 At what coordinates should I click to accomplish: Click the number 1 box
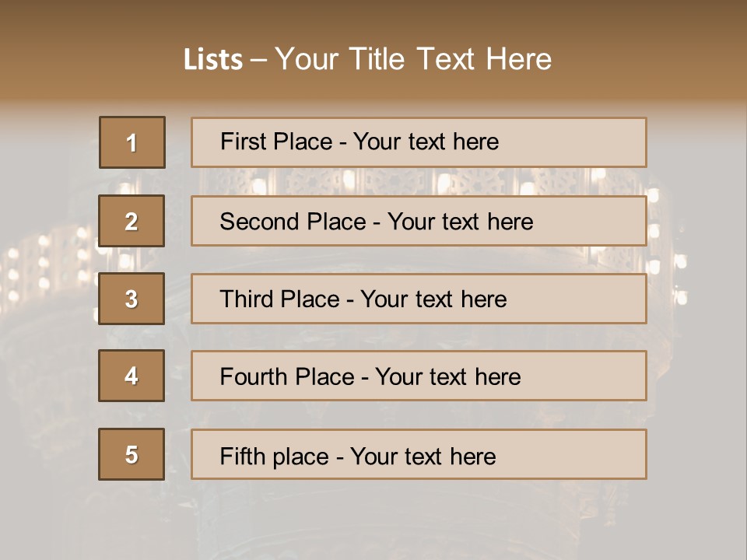pyautogui.click(x=132, y=142)
